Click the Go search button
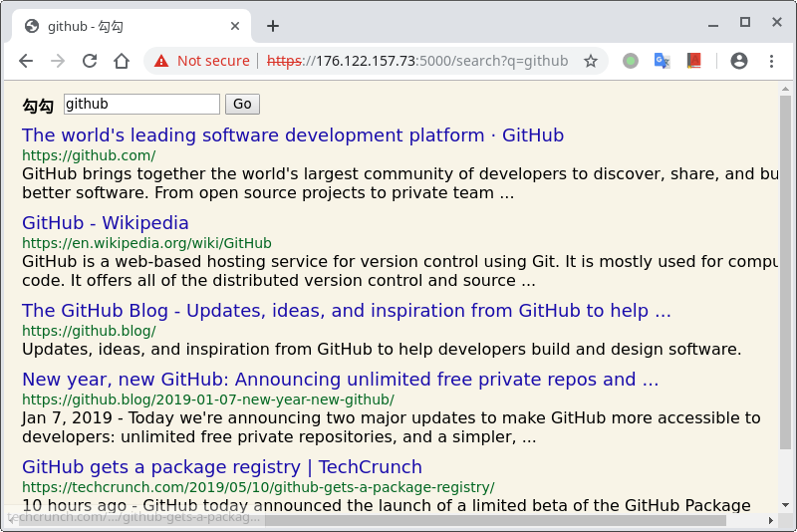The height and width of the screenshot is (532, 797). coord(242,104)
